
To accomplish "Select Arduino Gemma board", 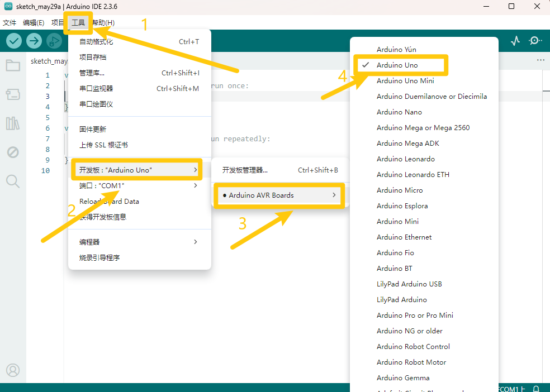I will click(x=424, y=378).
